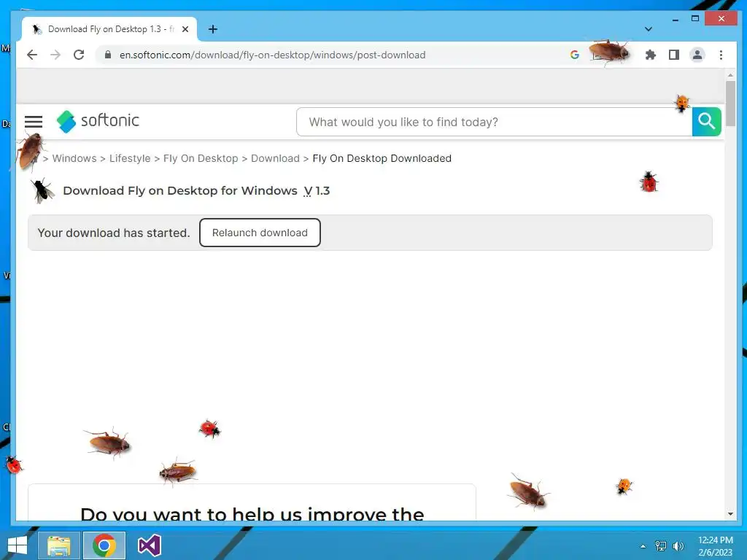Open File Explorer from the taskbar
The image size is (747, 560).
[58, 545]
